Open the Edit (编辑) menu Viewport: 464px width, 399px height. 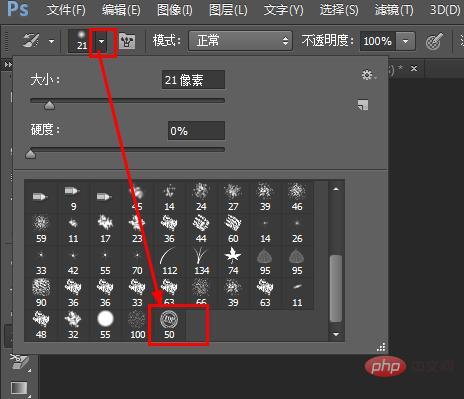(121, 10)
